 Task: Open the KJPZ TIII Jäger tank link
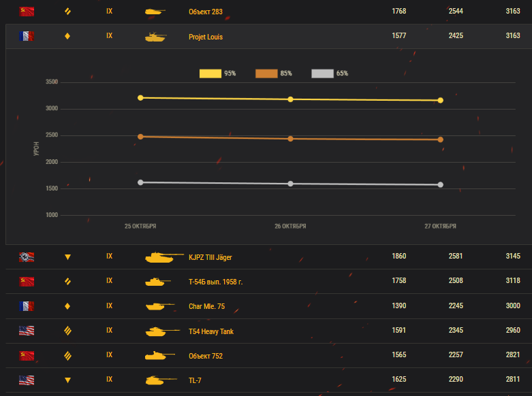pos(210,257)
